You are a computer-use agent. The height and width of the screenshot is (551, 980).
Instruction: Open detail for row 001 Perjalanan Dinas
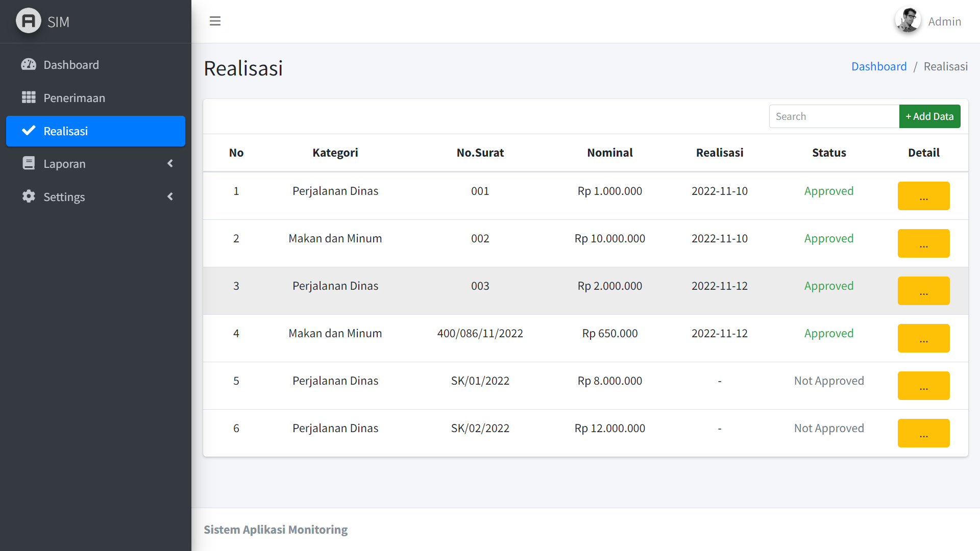coord(923,196)
